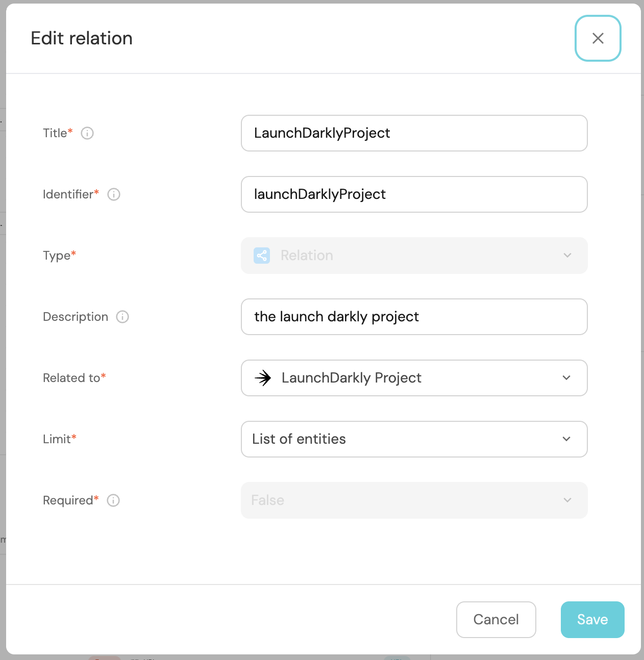Image resolution: width=644 pixels, height=660 pixels.
Task: Expand the Limit dropdown chevron
Action: [x=566, y=439]
